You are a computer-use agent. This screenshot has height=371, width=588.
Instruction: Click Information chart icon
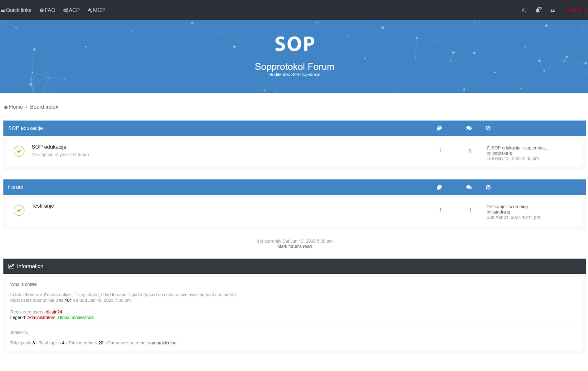tap(11, 266)
